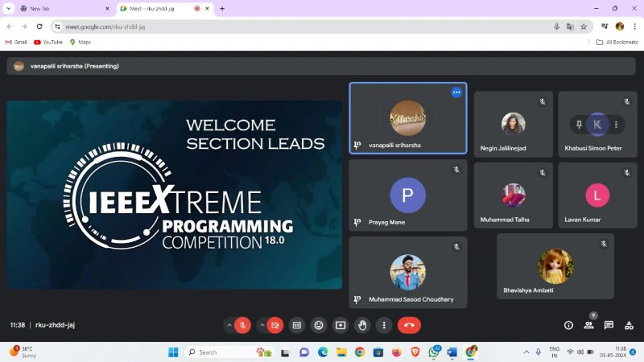
Task: Go back in browser history
Action: 10,27
